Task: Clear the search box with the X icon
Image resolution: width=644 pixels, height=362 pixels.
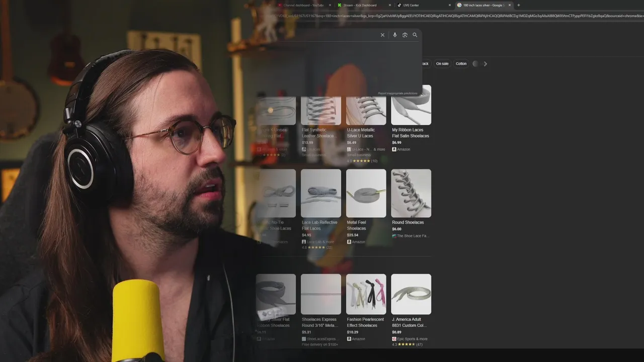Action: 382,35
